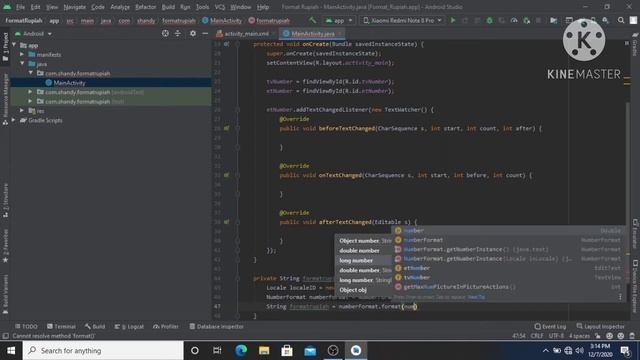Open the File menu
Screen dimensions: 640x360
[x=20, y=7]
